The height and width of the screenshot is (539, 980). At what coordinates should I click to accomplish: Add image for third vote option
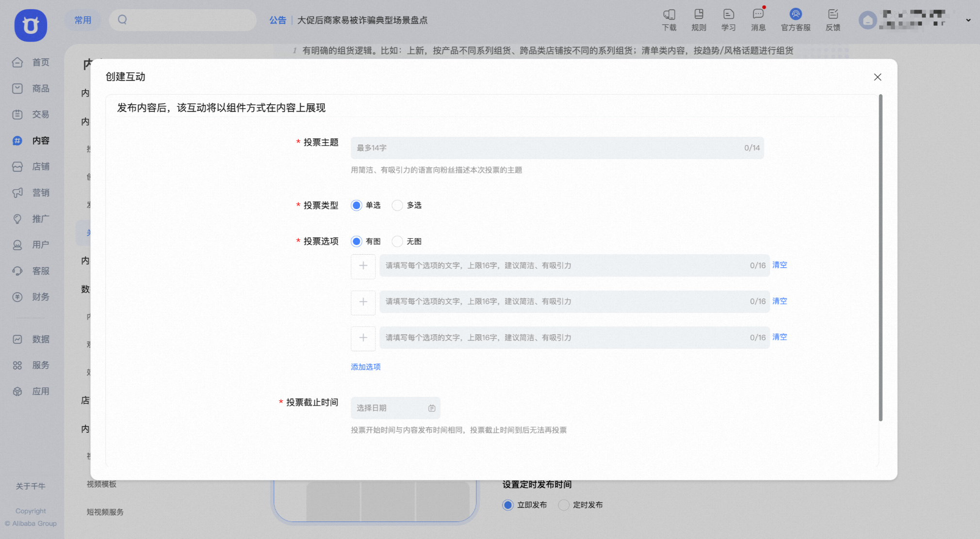pyautogui.click(x=363, y=338)
